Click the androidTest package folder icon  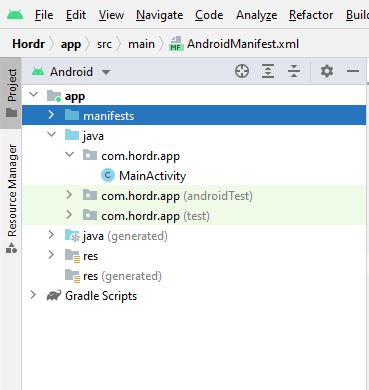[90, 195]
